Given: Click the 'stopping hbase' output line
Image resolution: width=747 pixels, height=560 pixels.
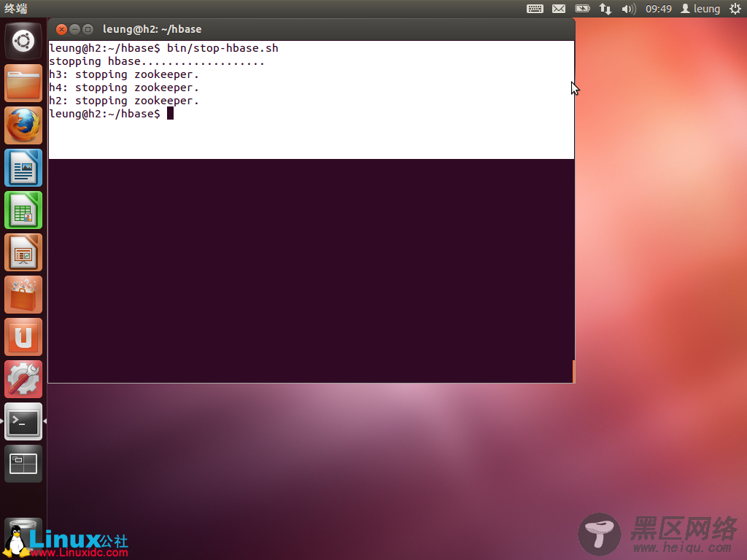Looking at the screenshot, I should (x=157, y=61).
